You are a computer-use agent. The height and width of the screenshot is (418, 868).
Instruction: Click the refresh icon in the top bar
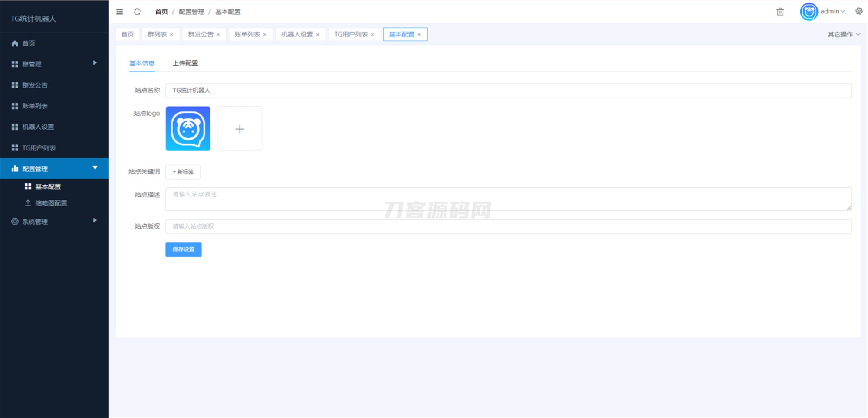click(137, 12)
